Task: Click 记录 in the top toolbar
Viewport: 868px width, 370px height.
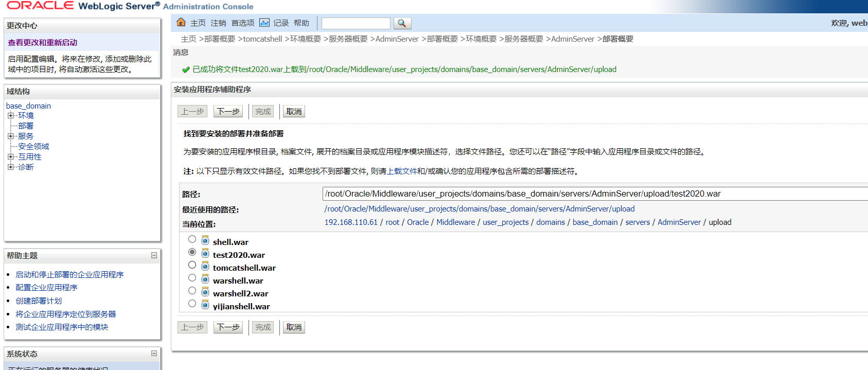Action: click(281, 23)
